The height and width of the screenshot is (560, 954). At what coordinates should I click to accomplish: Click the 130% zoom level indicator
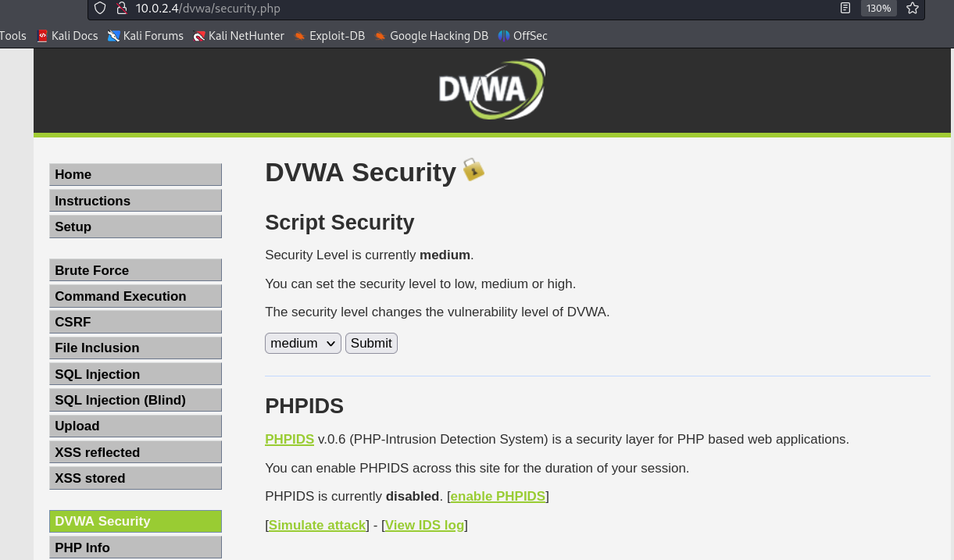coord(878,9)
